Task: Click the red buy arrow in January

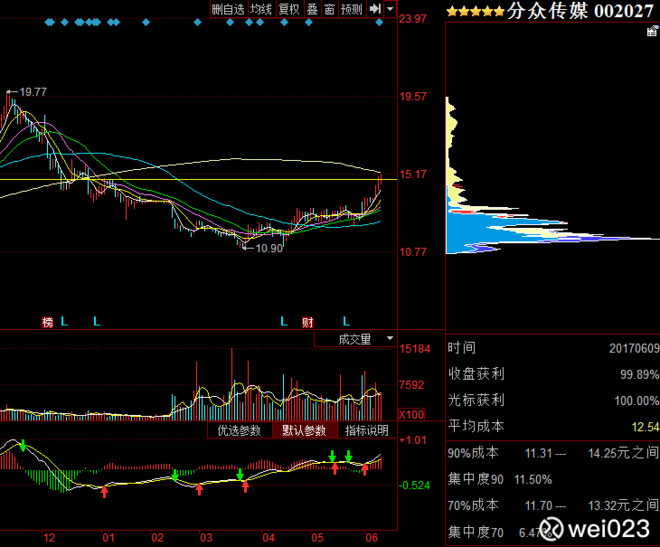Action: [x=104, y=491]
